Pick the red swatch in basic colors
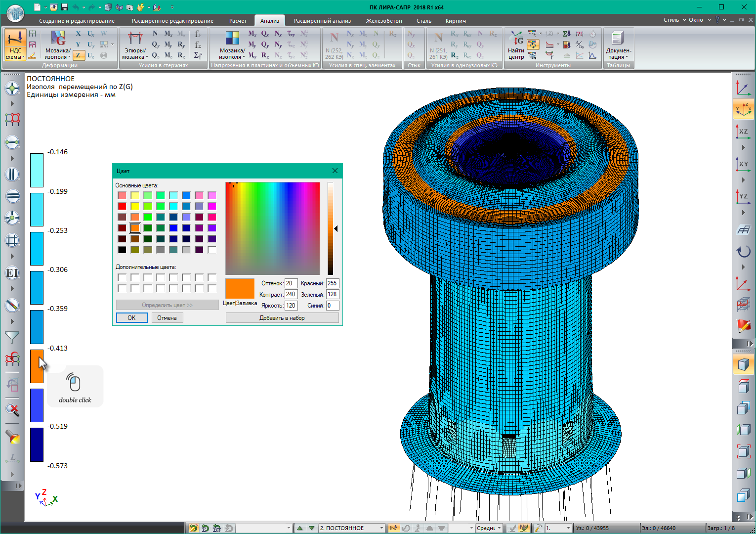The height and width of the screenshot is (534, 756). [x=122, y=206]
